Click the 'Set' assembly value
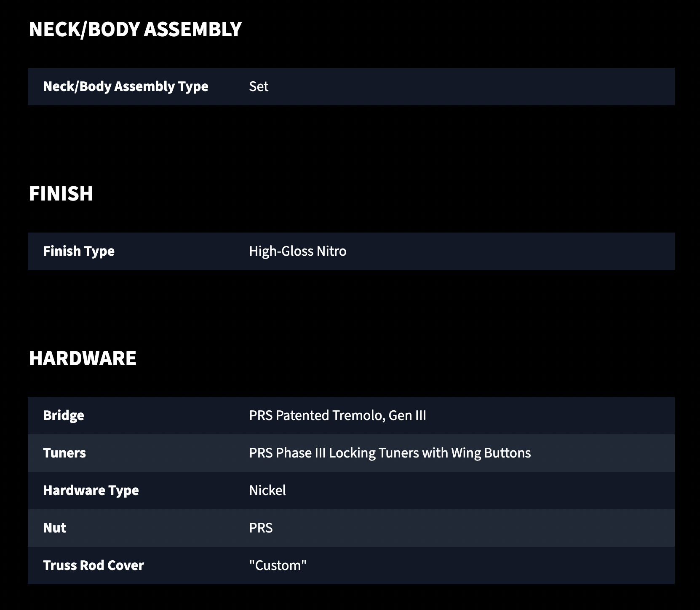 [259, 86]
